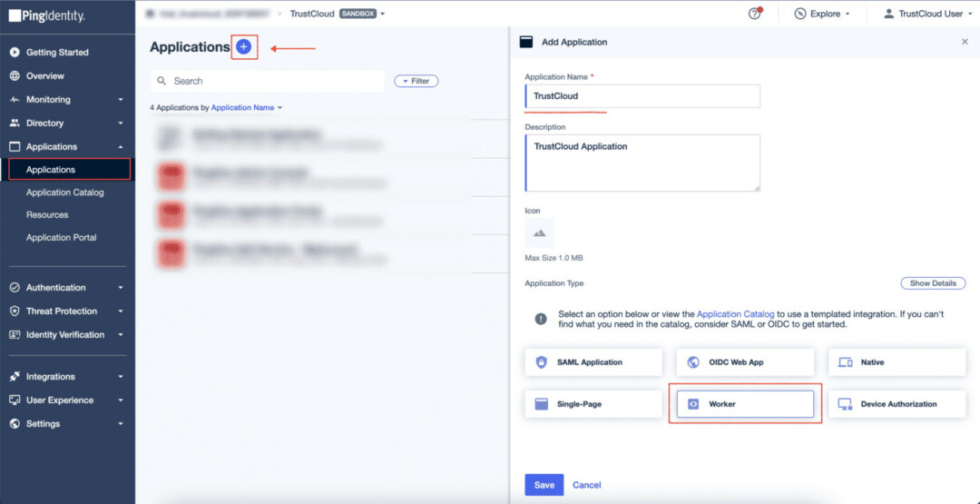Viewport: 980px width, 504px height.
Task: Click the Integrations plug icon
Action: [x=15, y=377]
